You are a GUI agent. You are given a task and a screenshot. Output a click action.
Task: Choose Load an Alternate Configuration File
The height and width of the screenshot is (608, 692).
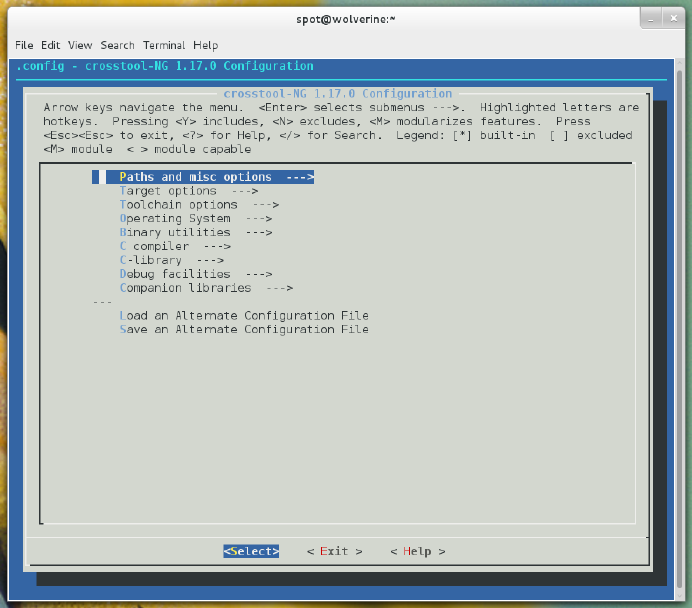click(244, 315)
